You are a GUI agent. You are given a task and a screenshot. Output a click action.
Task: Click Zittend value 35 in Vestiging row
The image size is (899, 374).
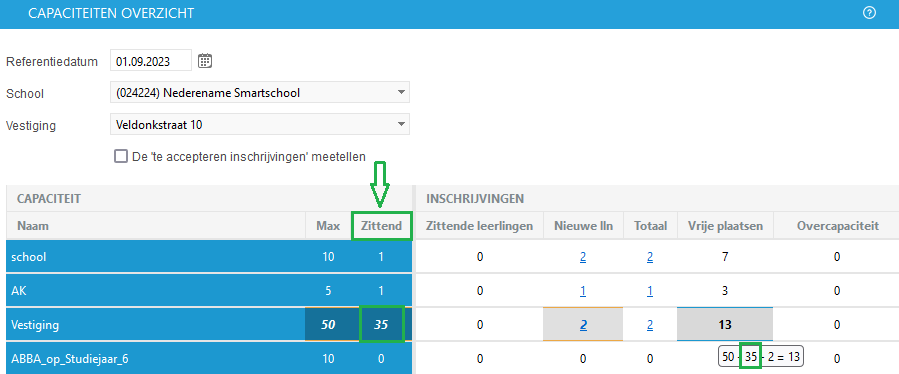381,325
